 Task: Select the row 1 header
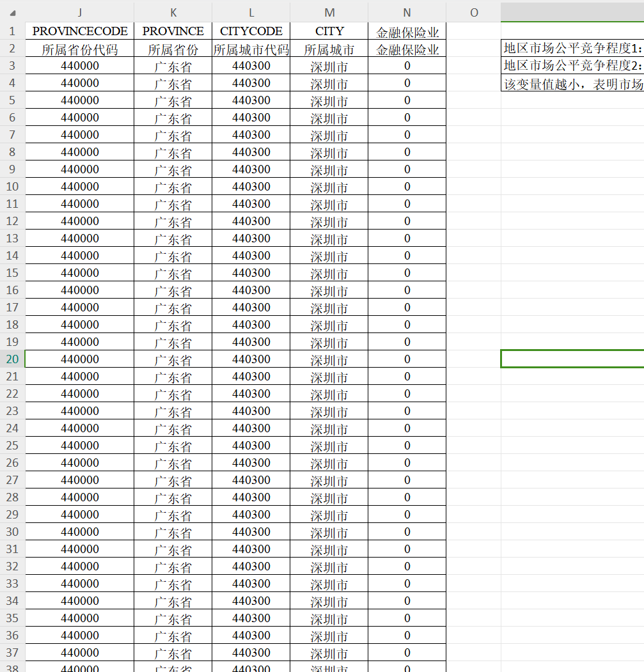click(x=12, y=31)
